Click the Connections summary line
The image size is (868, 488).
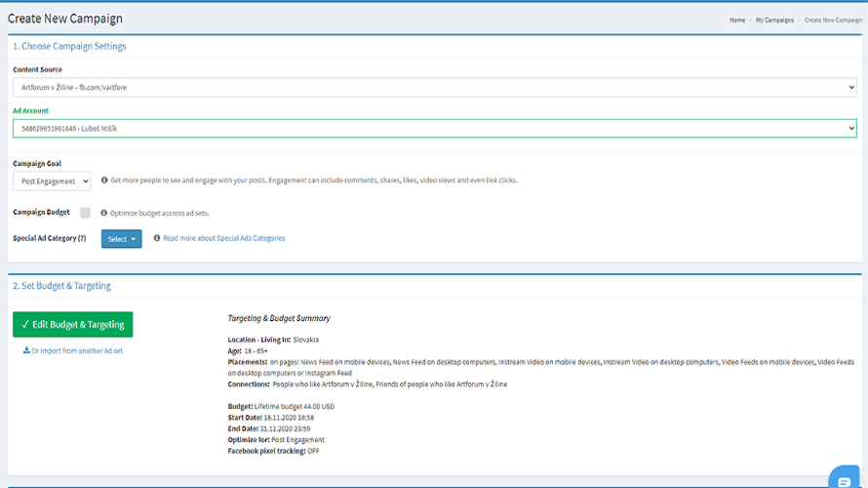pyautogui.click(x=367, y=384)
